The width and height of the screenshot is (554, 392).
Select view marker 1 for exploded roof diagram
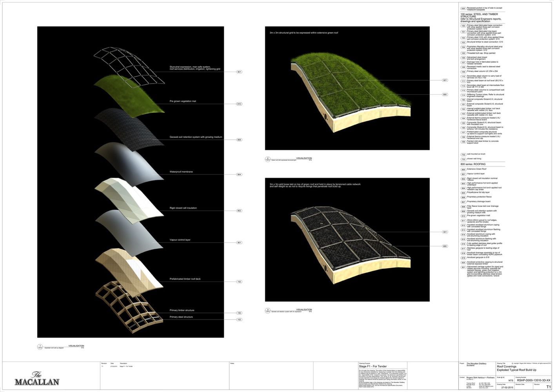click(x=40, y=347)
